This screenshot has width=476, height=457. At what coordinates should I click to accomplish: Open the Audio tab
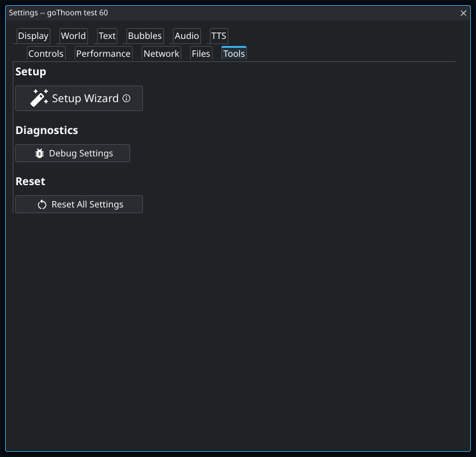(187, 36)
